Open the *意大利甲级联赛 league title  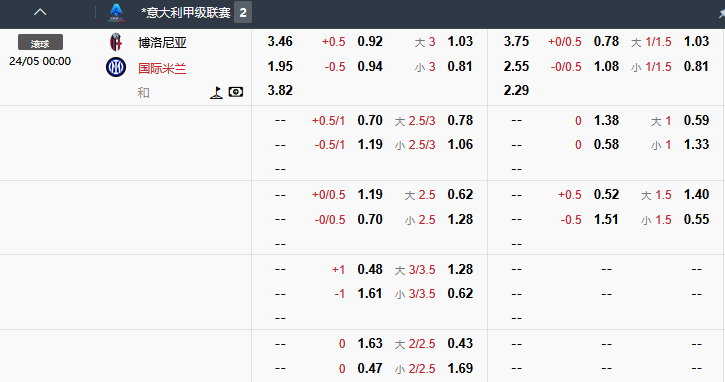pos(186,12)
